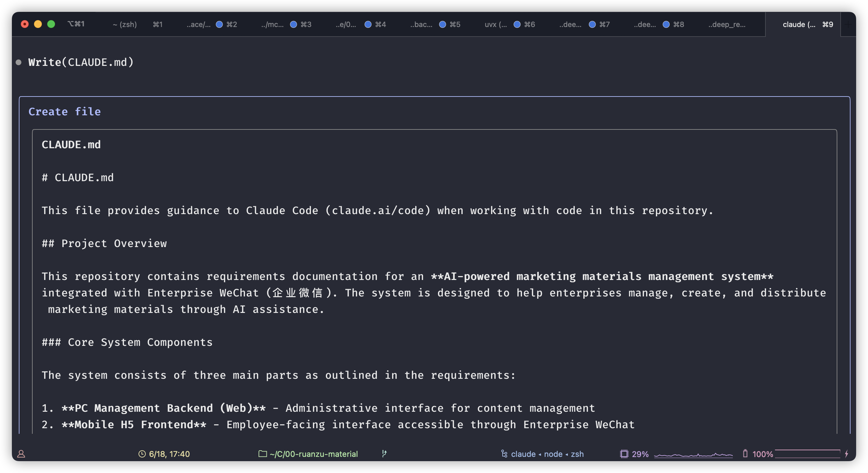The height and width of the screenshot is (473, 868).
Task: Switch to the ~ (zsh) tab
Action: tap(125, 24)
